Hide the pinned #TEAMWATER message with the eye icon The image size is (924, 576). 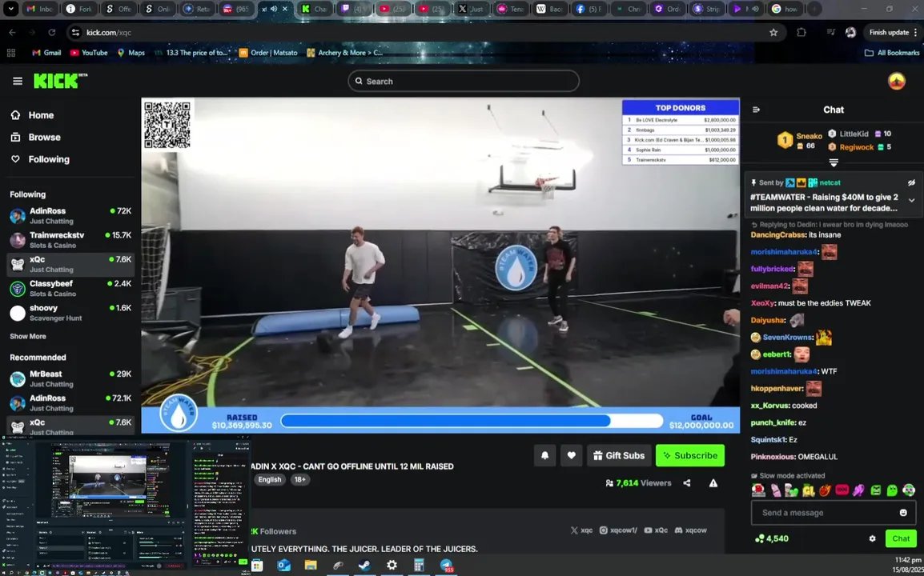coord(911,182)
